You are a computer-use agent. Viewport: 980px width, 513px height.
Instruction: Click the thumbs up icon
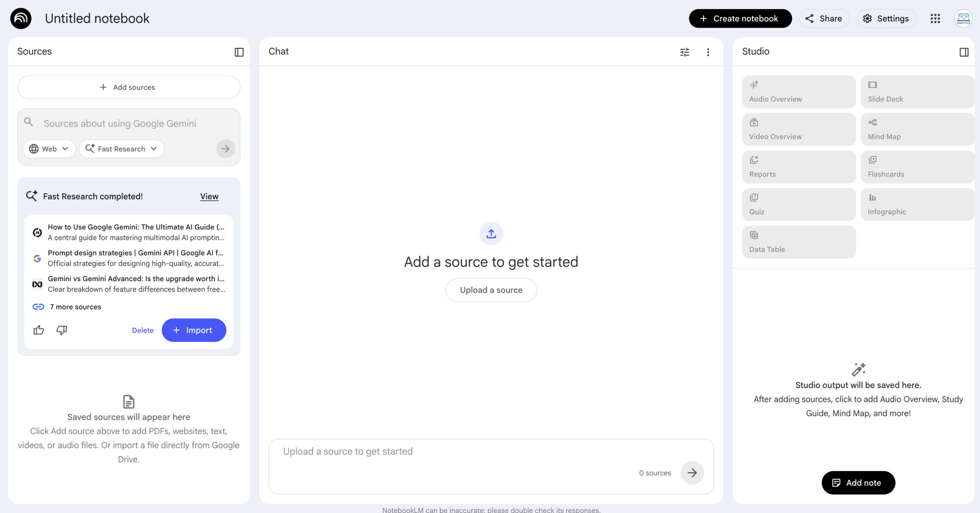39,330
